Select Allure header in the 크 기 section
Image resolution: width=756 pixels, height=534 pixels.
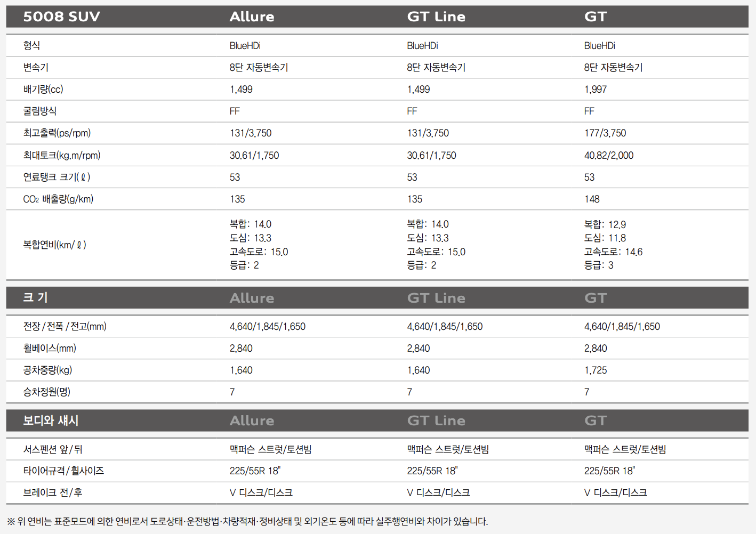(252, 298)
